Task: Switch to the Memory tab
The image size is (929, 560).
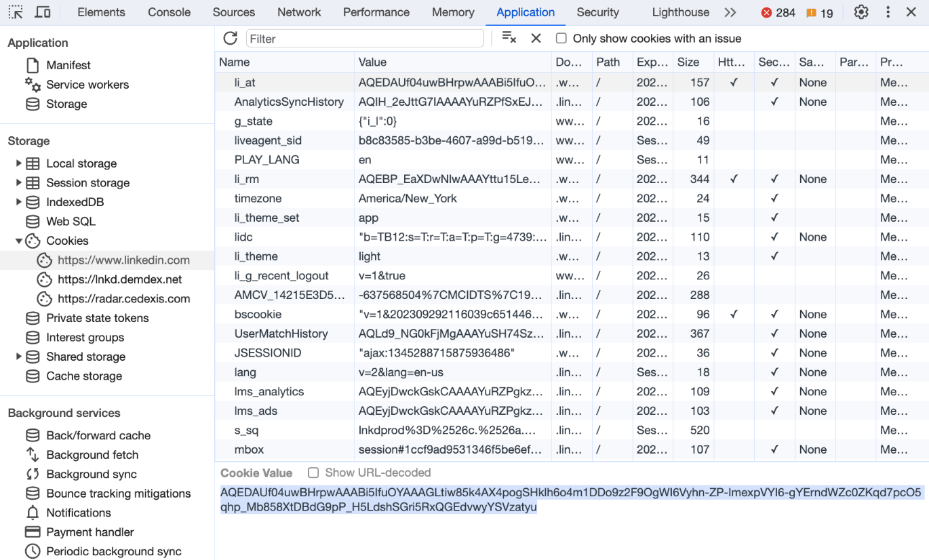Action: coord(453,12)
